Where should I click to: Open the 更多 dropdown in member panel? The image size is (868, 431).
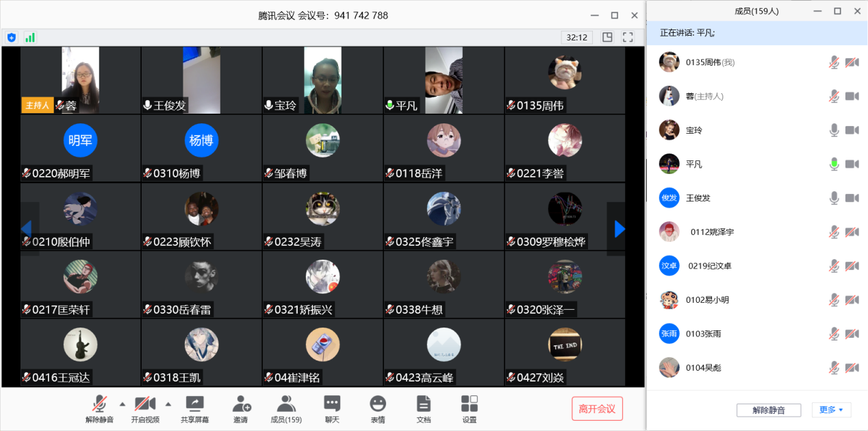pyautogui.click(x=831, y=410)
